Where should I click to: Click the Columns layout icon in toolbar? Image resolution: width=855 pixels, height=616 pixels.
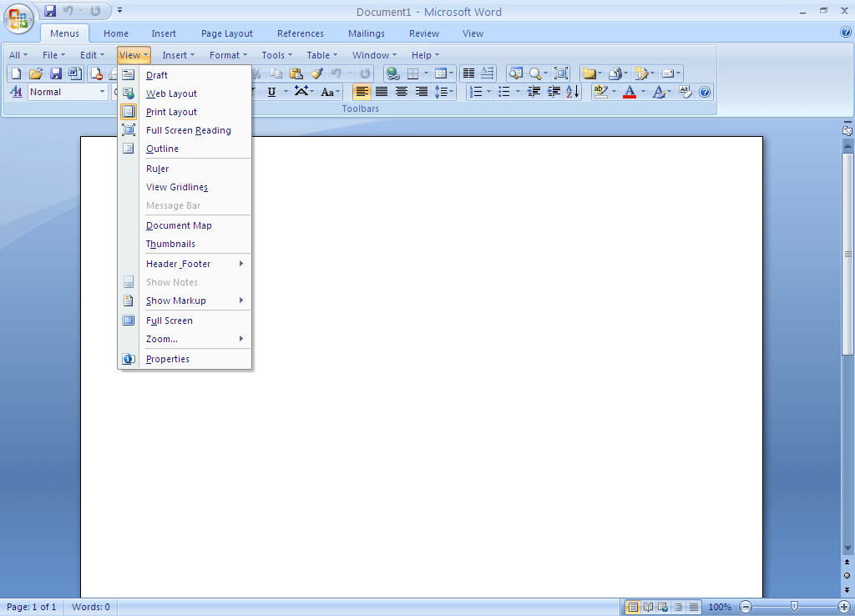468,73
